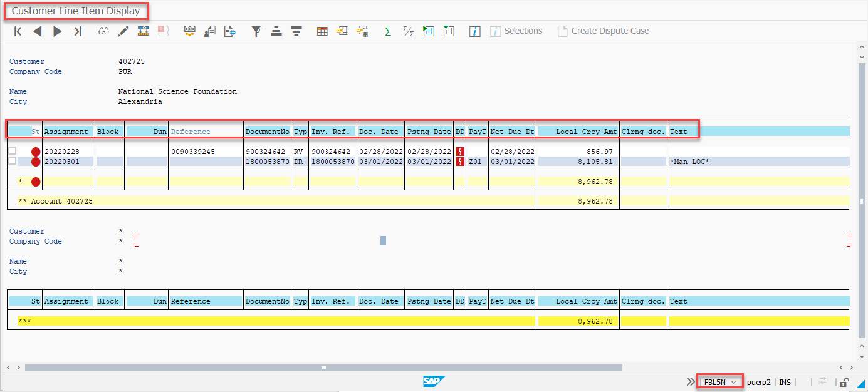Select document number 900324642 cell

point(268,152)
